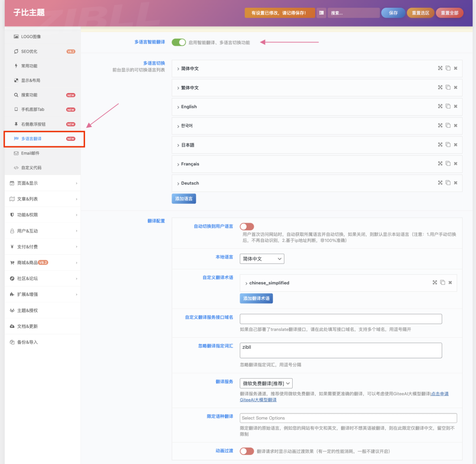Click the 限定语种翻译 selection field
The width and height of the screenshot is (476, 464).
point(348,418)
